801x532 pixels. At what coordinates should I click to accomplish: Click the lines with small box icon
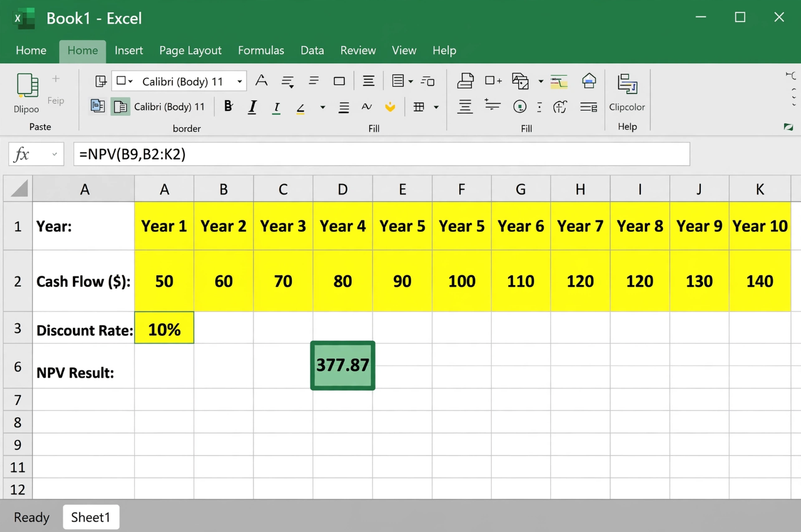(589, 107)
